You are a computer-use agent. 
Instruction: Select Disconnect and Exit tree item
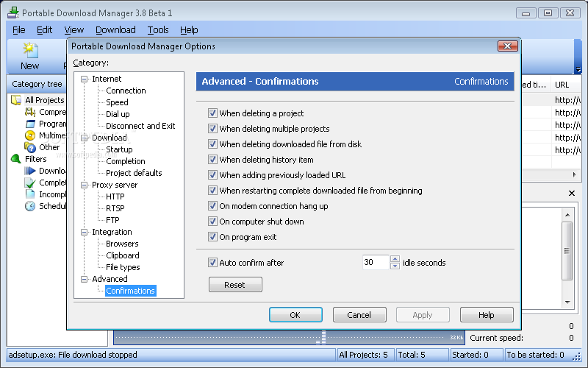[x=140, y=126]
